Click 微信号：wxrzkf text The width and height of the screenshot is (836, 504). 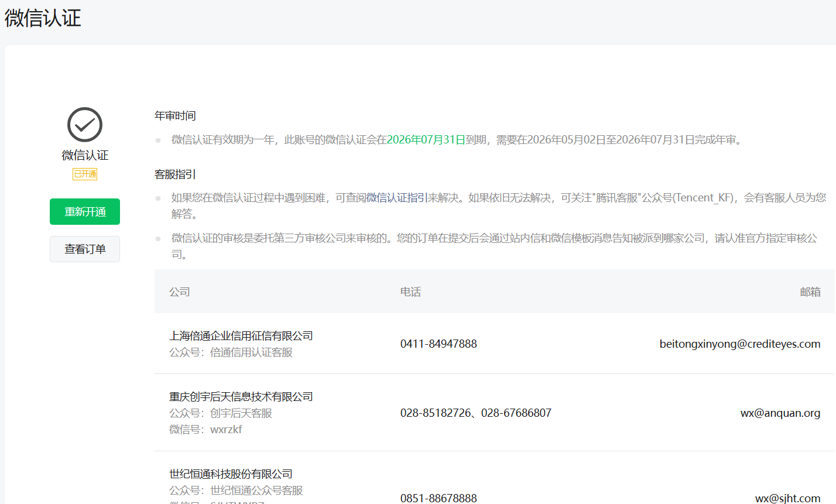(x=205, y=430)
